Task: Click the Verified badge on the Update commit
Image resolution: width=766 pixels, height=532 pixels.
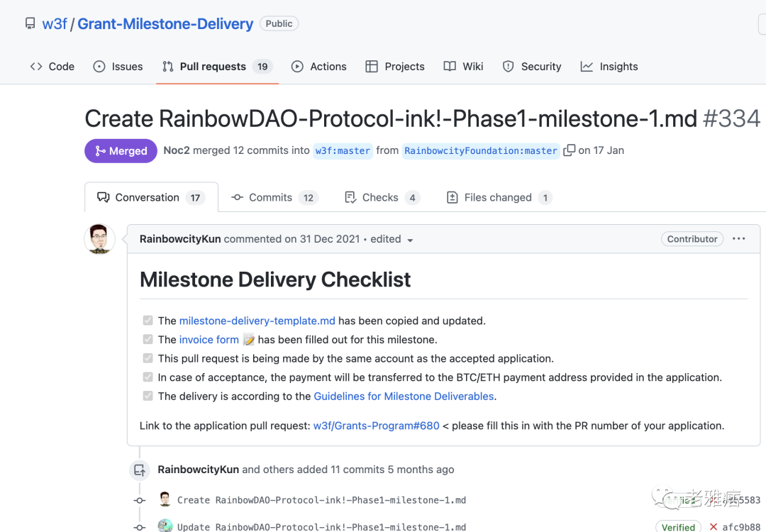Action: [x=678, y=526]
